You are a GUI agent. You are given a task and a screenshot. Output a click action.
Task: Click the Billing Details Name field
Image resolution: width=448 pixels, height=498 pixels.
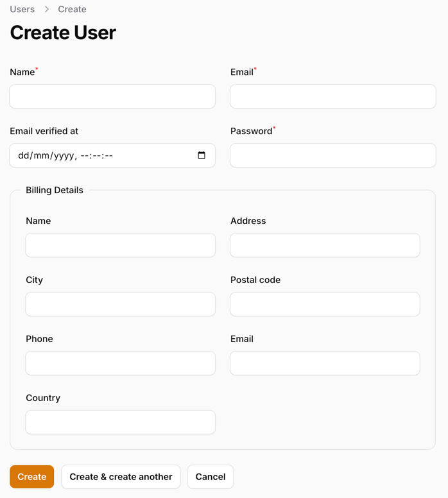(x=120, y=245)
